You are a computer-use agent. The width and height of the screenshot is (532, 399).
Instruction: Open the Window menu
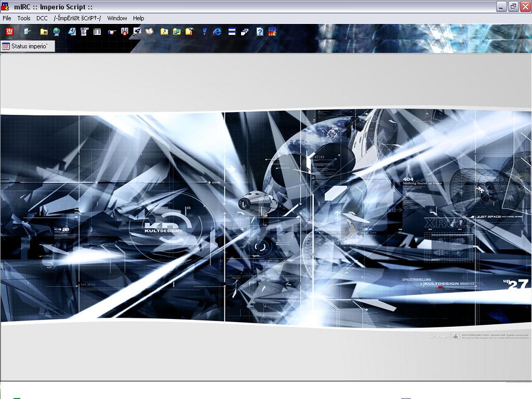117,18
